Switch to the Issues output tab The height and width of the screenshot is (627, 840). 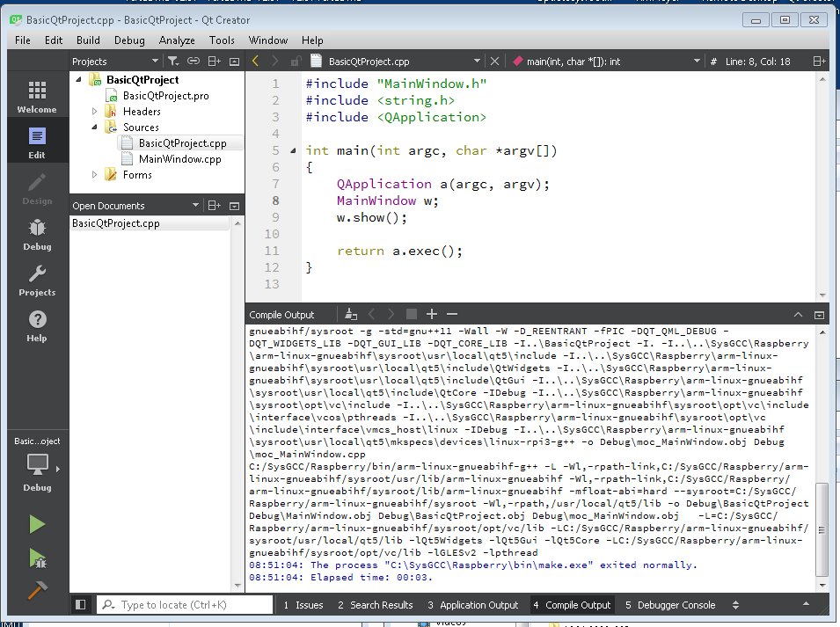303,604
